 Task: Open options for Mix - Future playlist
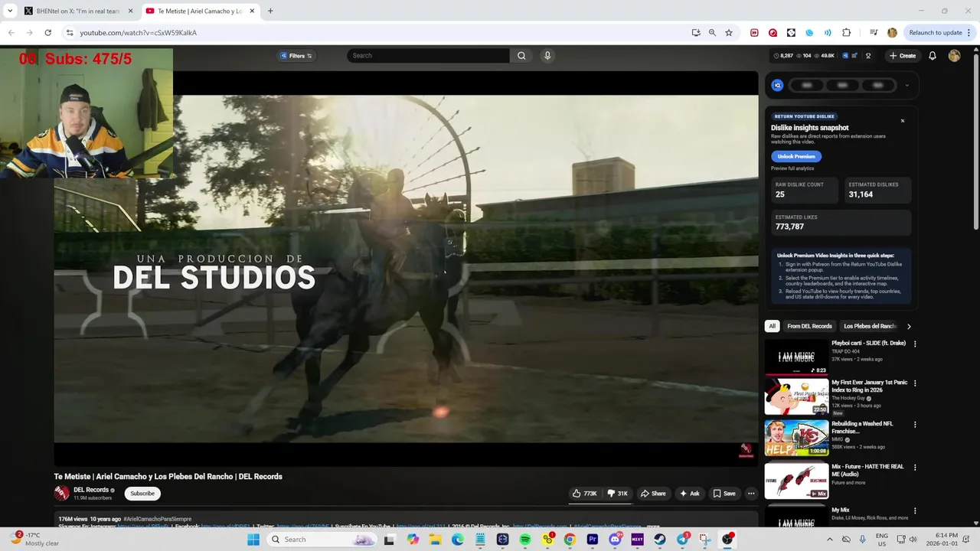[x=915, y=468]
